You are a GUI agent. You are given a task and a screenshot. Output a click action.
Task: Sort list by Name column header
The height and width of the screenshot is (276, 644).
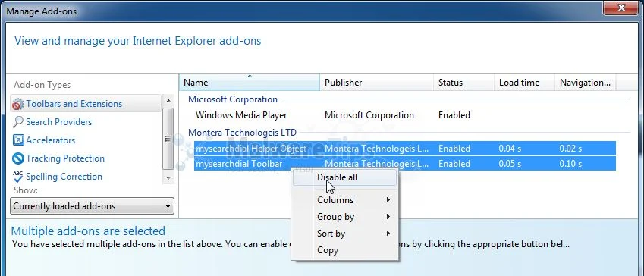(x=250, y=83)
